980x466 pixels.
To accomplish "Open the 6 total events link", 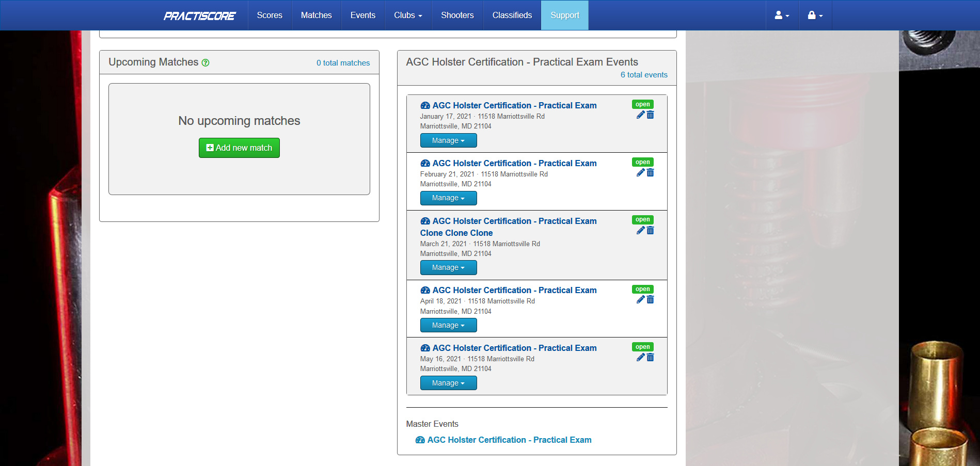I will pos(644,75).
